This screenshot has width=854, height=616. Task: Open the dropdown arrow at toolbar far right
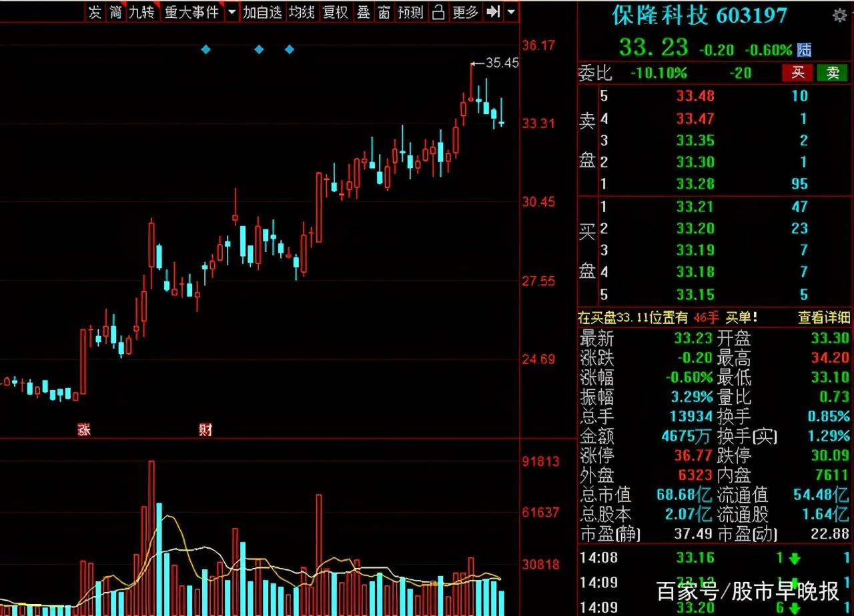point(511,12)
